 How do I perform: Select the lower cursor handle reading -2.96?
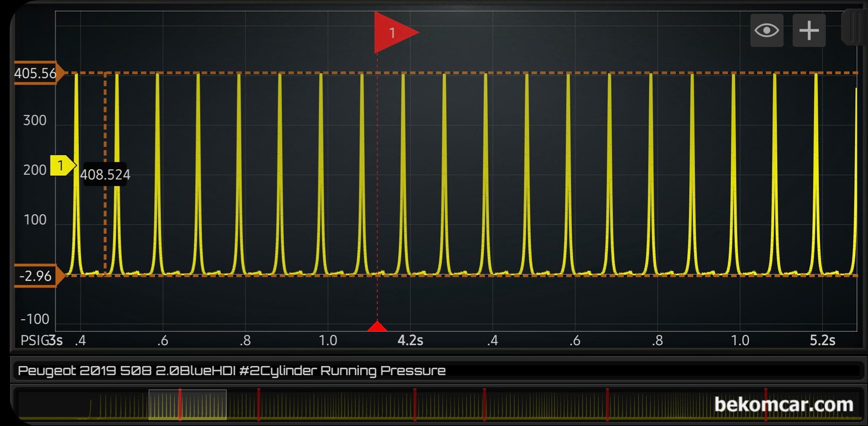pyautogui.click(x=35, y=275)
